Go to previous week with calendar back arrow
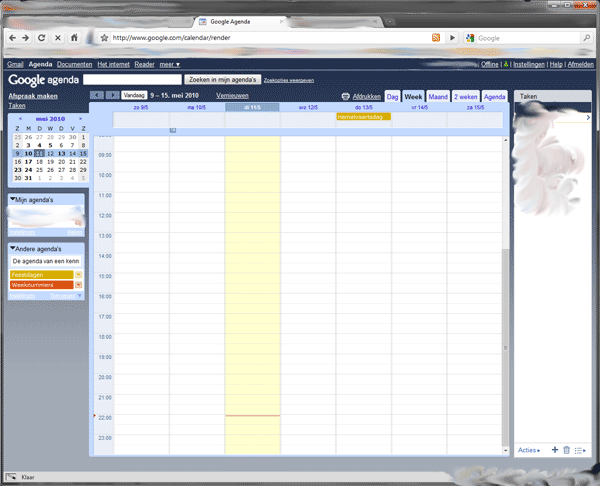 tap(96, 95)
